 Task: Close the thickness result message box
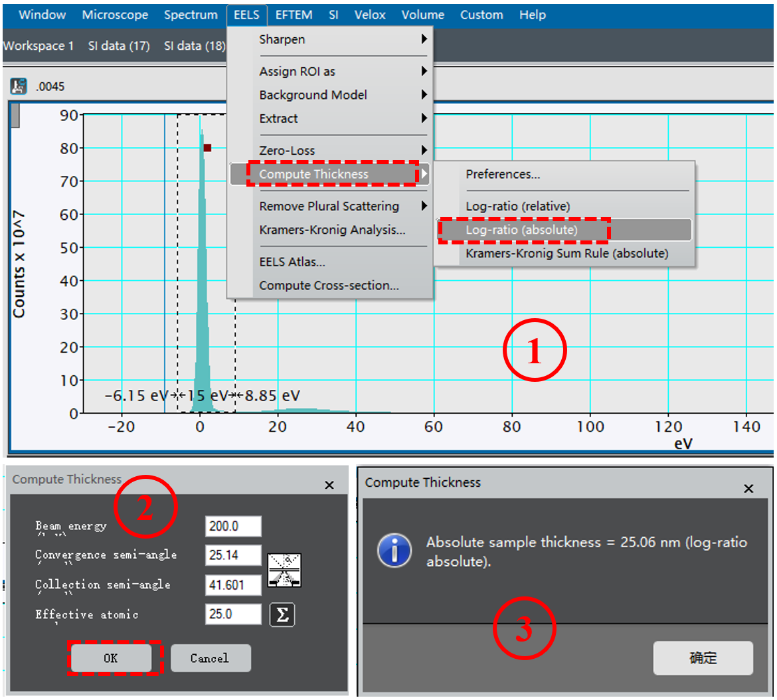(x=748, y=489)
